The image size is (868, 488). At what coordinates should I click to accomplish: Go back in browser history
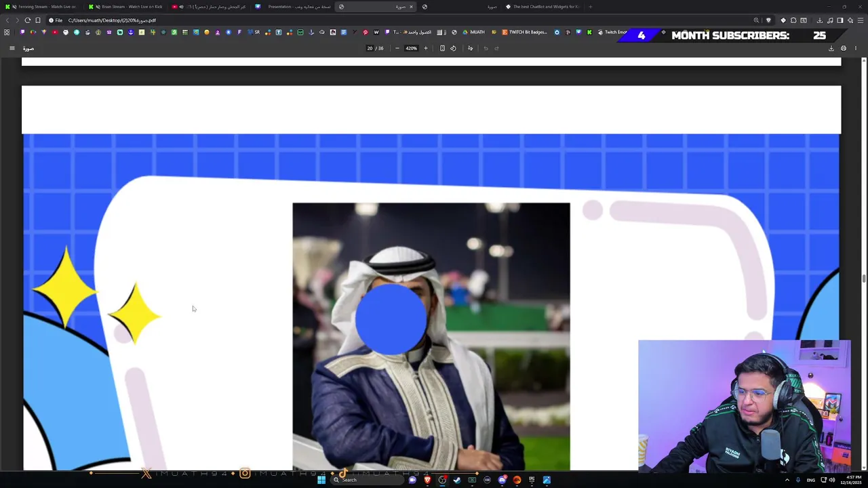tap(7, 20)
